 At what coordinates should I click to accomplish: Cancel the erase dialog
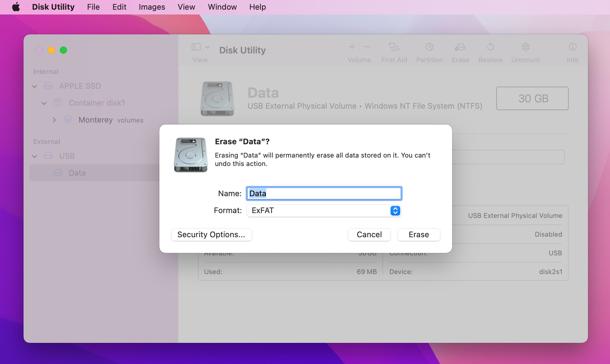pyautogui.click(x=369, y=235)
